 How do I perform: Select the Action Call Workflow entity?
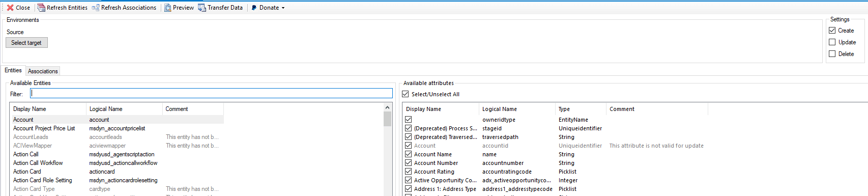pyautogui.click(x=117, y=163)
